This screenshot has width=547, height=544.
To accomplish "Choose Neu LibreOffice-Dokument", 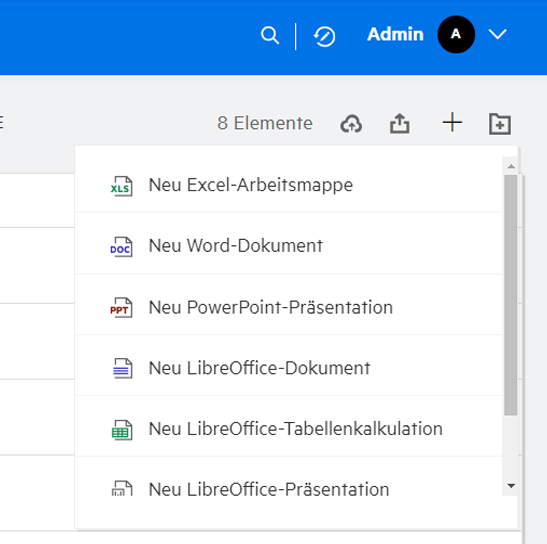I will click(289, 368).
